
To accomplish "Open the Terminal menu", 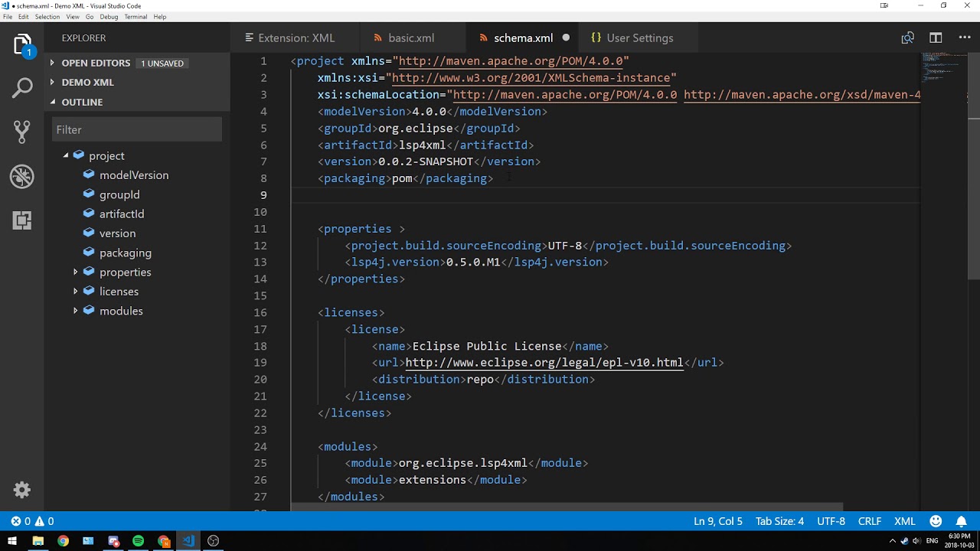I will (136, 17).
